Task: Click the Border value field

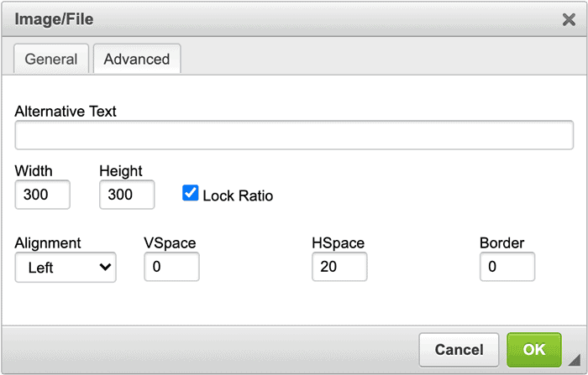Action: 507,267
